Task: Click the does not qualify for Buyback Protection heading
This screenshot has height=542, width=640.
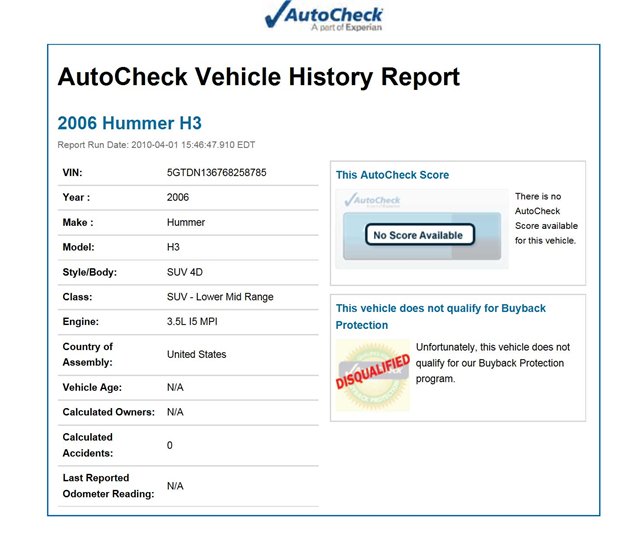Action: pos(440,317)
